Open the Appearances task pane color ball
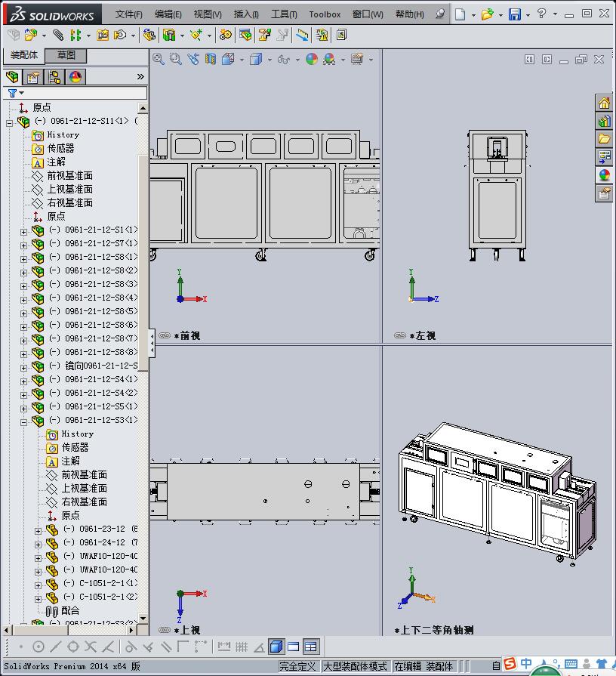This screenshot has width=616, height=676. (604, 175)
